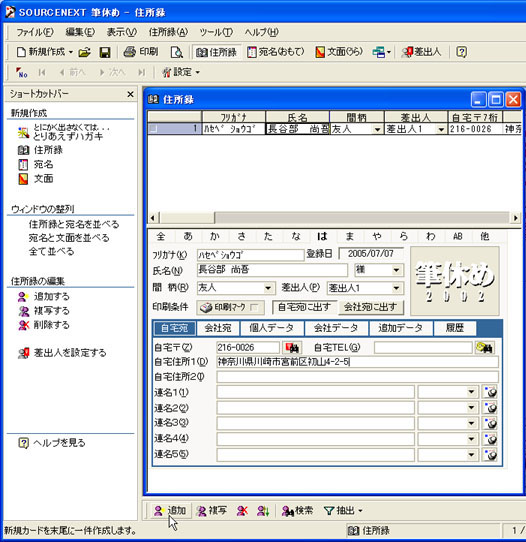Open the 差出人(P) combo box in form
The height and width of the screenshot is (542, 526).
tap(396, 288)
